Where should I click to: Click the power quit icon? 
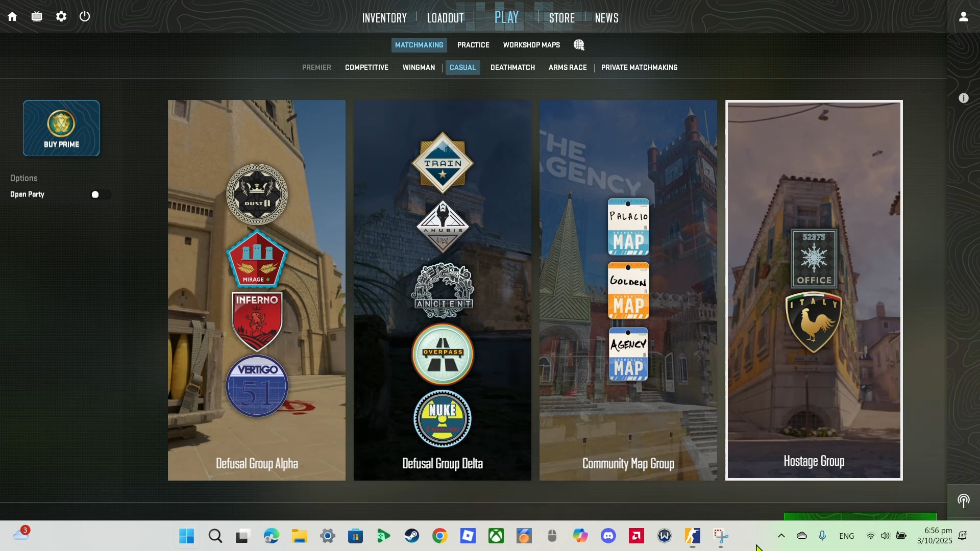tap(85, 16)
